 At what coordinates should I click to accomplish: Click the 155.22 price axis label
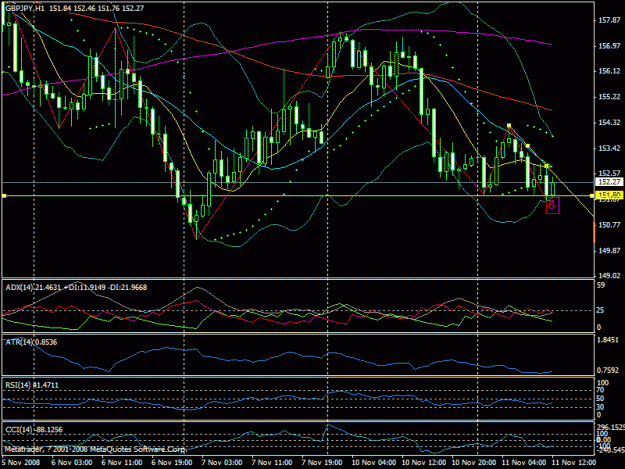(x=609, y=97)
